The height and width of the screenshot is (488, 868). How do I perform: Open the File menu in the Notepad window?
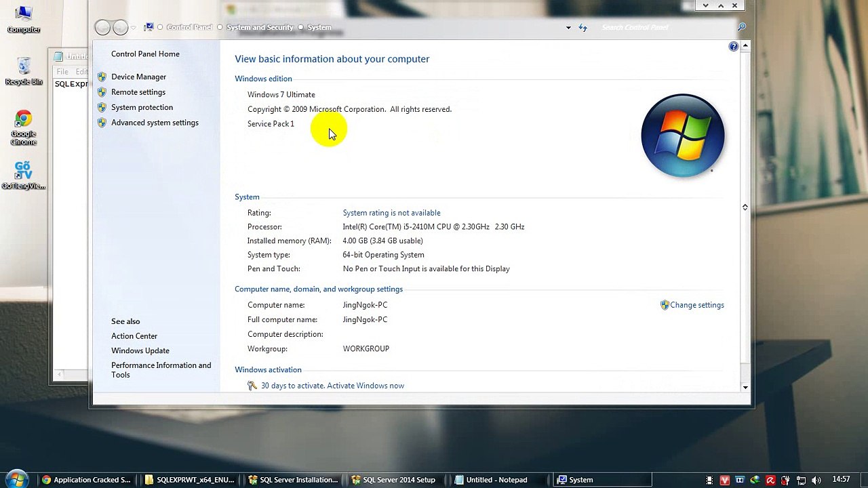tap(62, 71)
